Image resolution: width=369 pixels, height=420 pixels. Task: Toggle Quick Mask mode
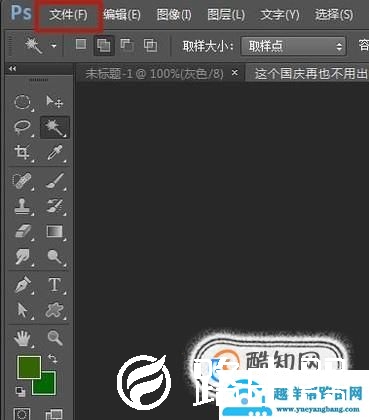pyautogui.click(x=22, y=414)
